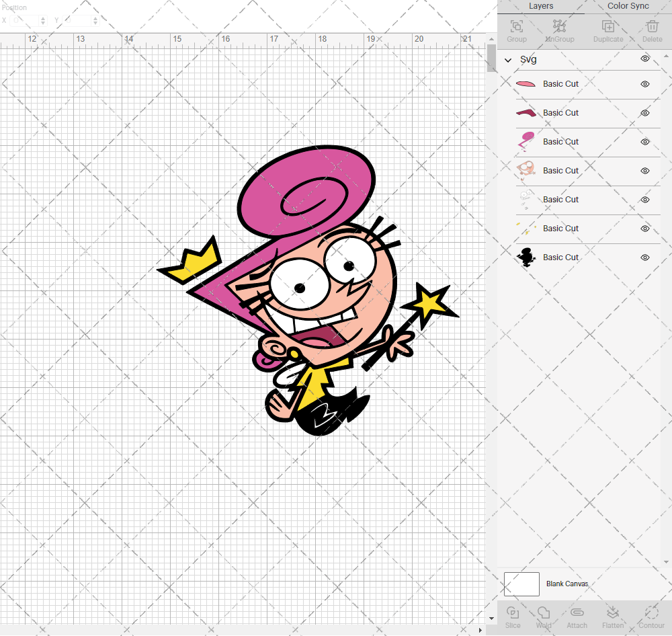Screen dimensions: 672x636
Task: Click the yellow star wand on canvas
Action: point(429,304)
